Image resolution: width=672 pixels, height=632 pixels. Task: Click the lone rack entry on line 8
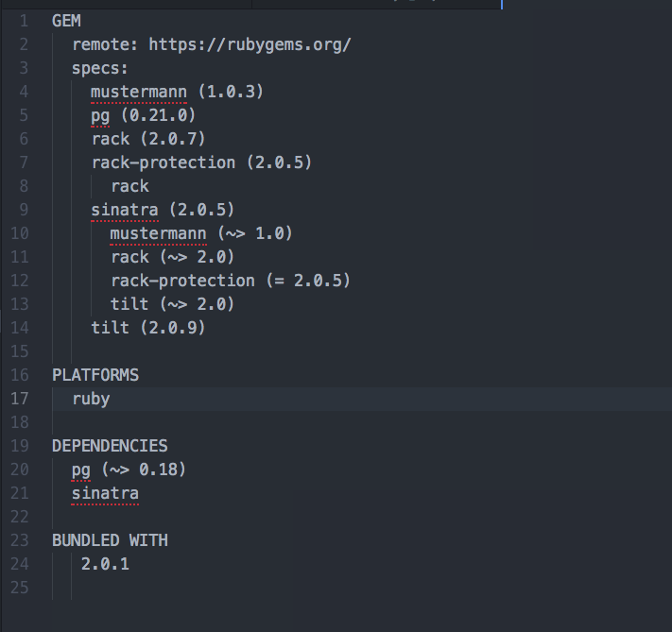129,186
